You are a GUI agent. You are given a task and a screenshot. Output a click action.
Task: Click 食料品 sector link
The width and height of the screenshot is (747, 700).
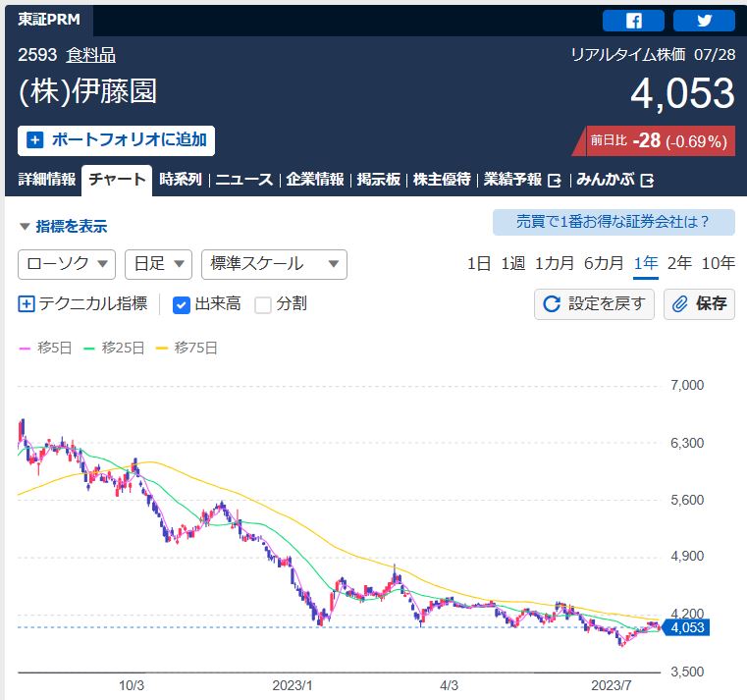(x=91, y=55)
